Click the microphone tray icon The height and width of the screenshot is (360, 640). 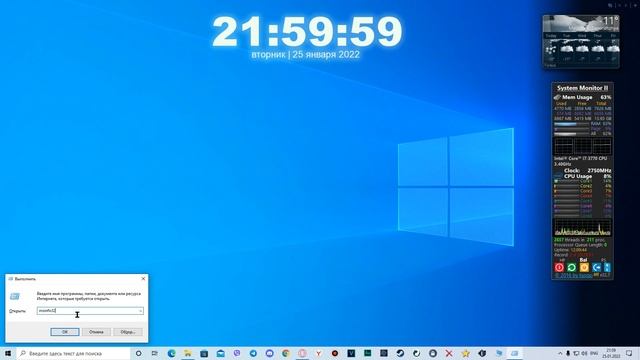(568, 353)
